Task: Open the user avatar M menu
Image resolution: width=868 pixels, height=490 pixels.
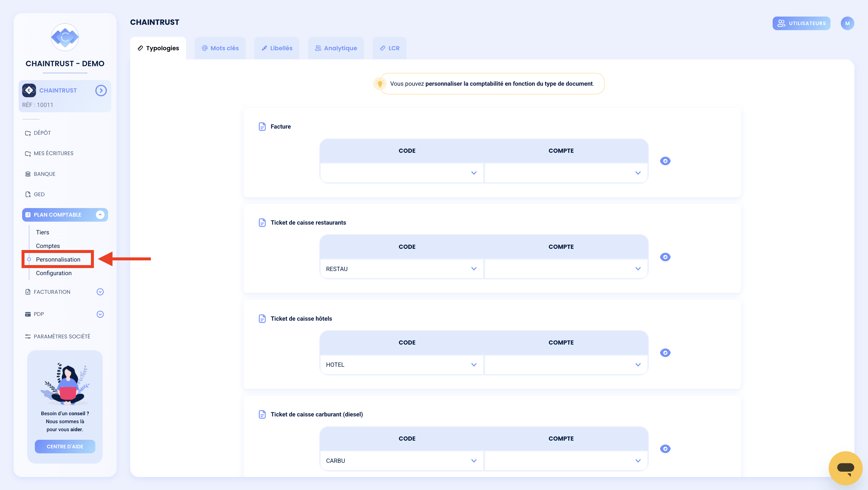Action: tap(847, 23)
